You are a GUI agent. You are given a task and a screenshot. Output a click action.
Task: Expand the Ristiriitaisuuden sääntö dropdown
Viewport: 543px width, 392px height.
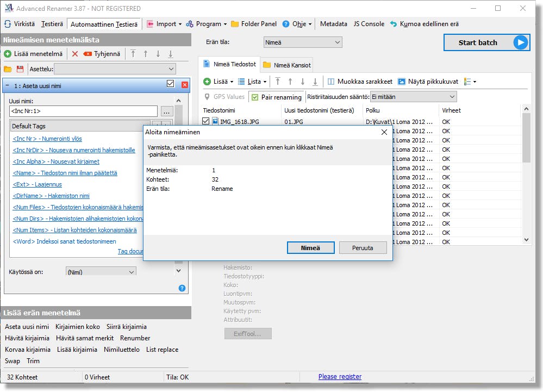pyautogui.click(x=414, y=97)
